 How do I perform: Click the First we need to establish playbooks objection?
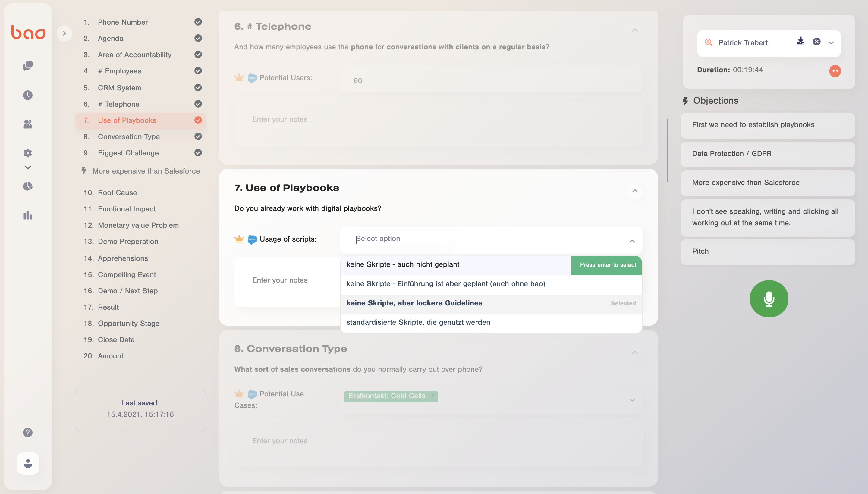[753, 124]
